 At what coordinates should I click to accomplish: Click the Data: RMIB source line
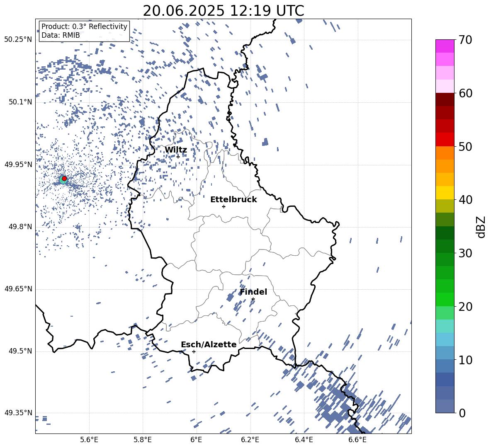click(x=61, y=35)
